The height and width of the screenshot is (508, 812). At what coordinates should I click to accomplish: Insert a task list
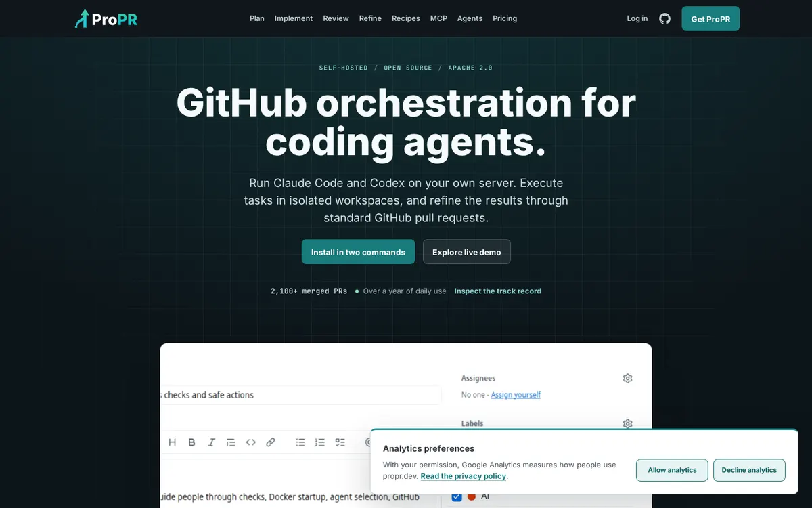340,442
